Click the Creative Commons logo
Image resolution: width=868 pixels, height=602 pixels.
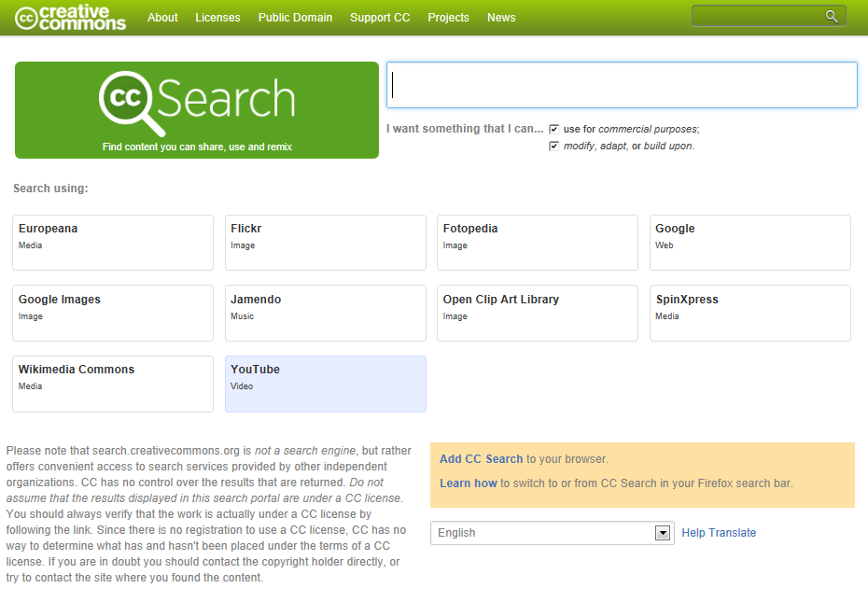coord(70,18)
